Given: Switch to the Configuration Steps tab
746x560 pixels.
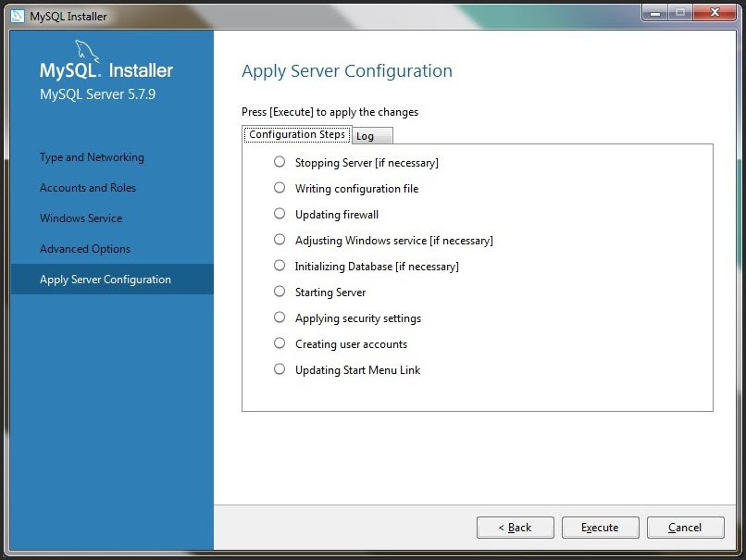Looking at the screenshot, I should pyautogui.click(x=297, y=134).
